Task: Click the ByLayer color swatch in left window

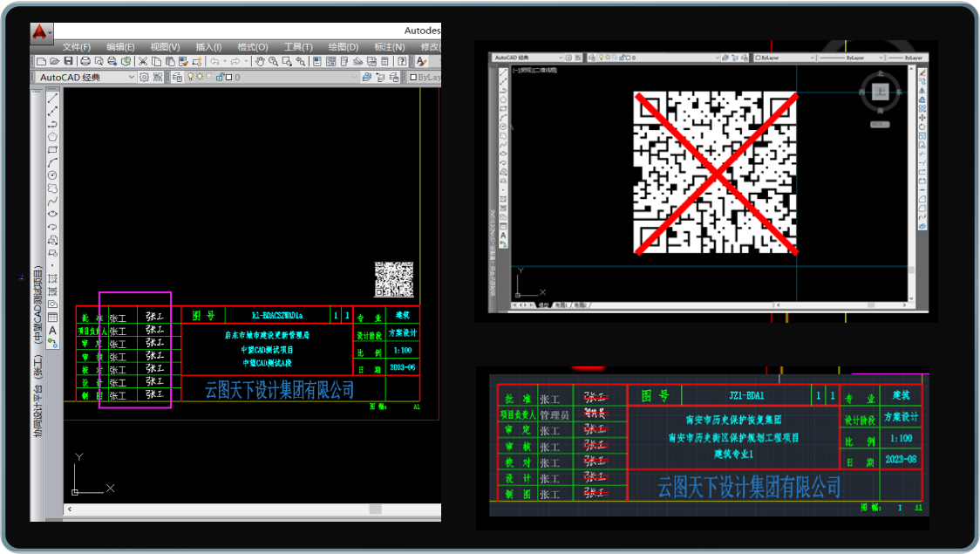Action: coord(413,78)
